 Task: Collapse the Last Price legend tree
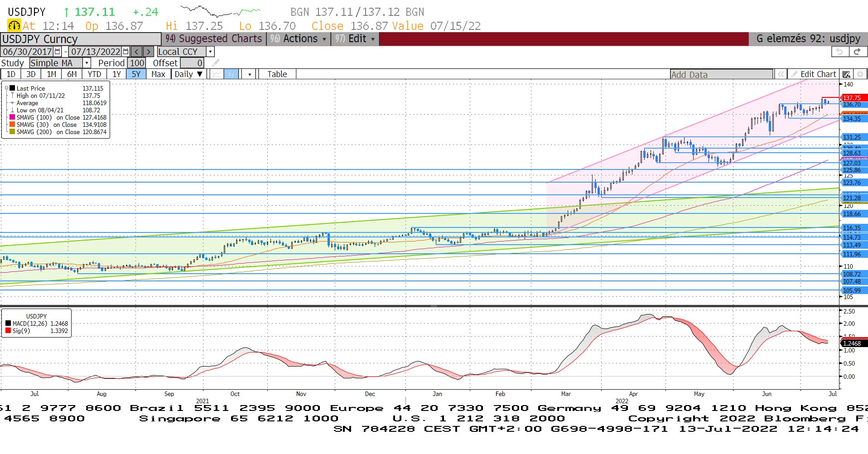pyautogui.click(x=6, y=88)
